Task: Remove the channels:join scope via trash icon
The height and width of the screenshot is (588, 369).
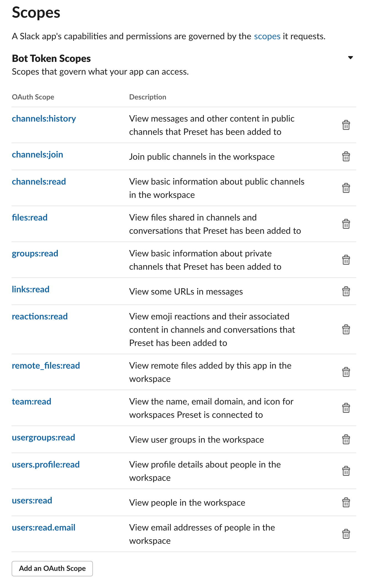Action: tap(346, 157)
